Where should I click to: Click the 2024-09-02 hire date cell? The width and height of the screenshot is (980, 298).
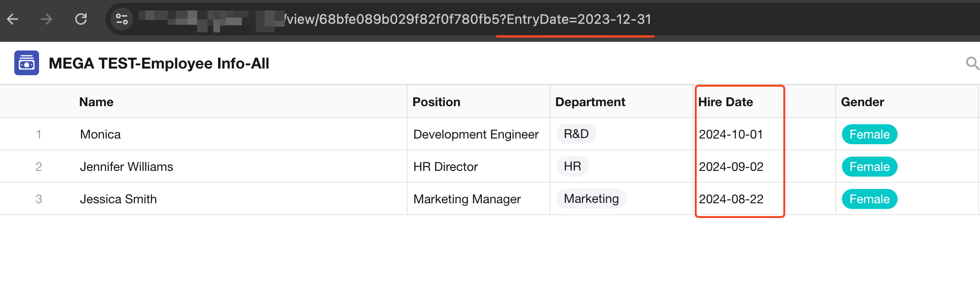[x=731, y=167]
